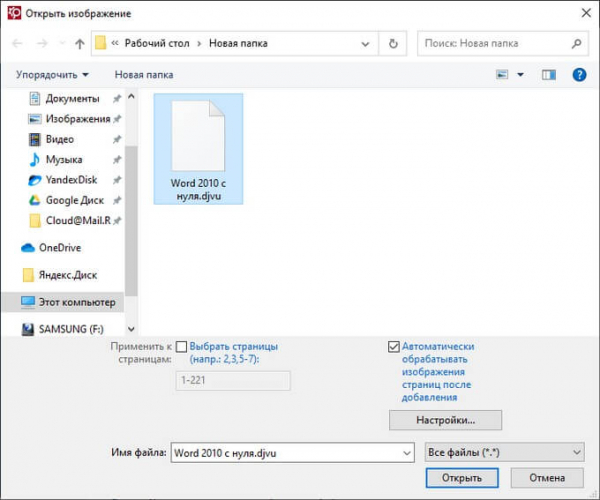Click the sidebar scroll up arrow
The height and width of the screenshot is (500, 600).
131,96
